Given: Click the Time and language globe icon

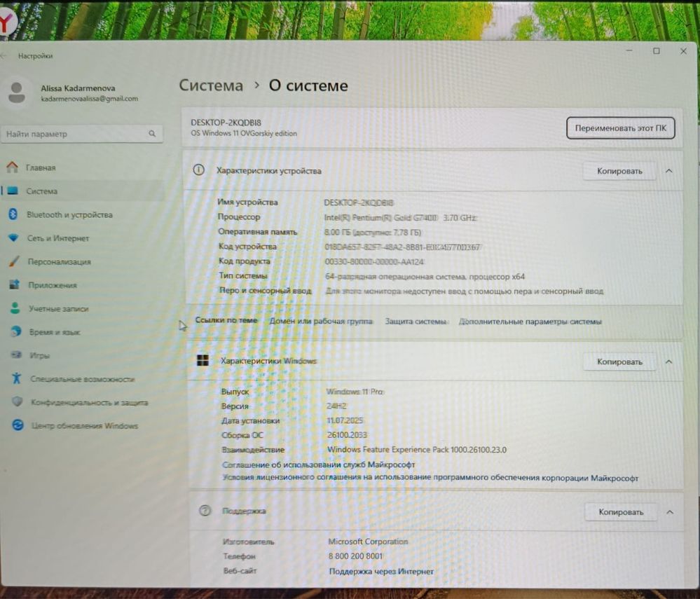Looking at the screenshot, I should [x=16, y=331].
